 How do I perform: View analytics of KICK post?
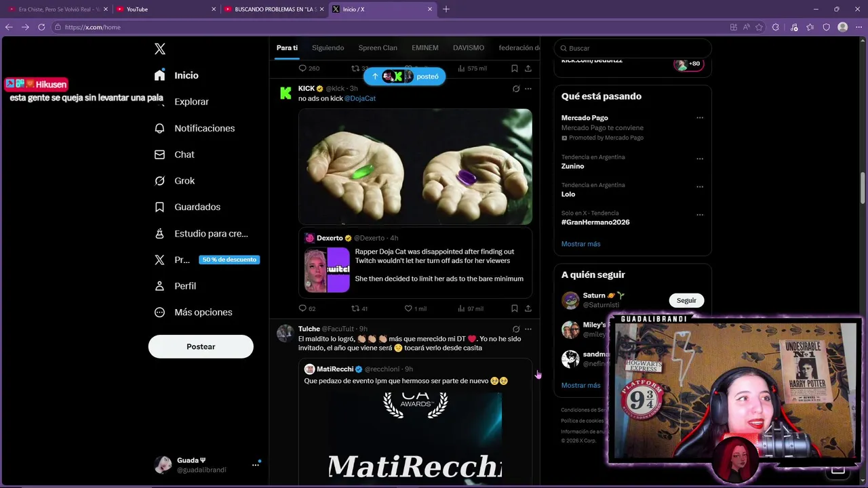pos(462,308)
